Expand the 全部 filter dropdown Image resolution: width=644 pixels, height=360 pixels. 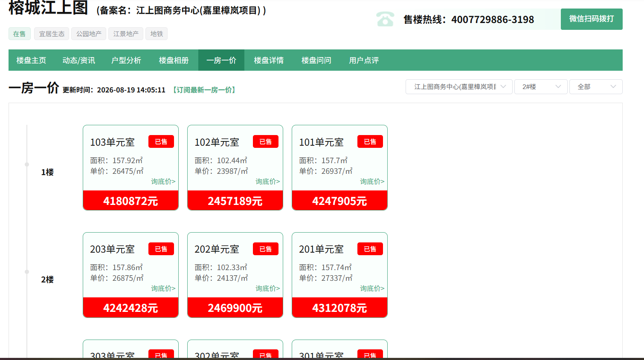(596, 87)
